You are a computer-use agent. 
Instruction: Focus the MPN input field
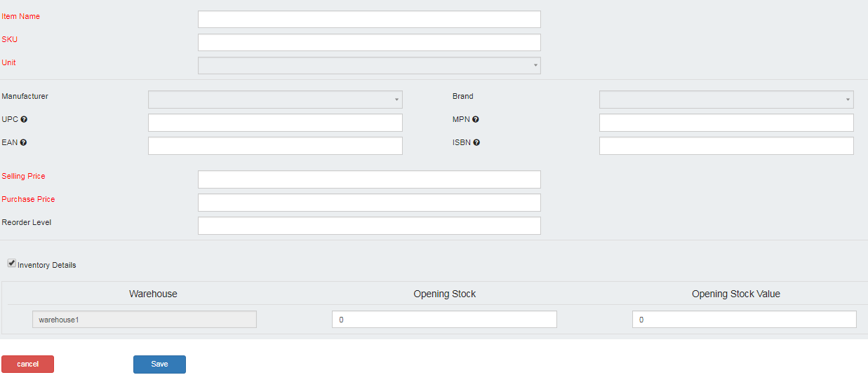(x=726, y=123)
